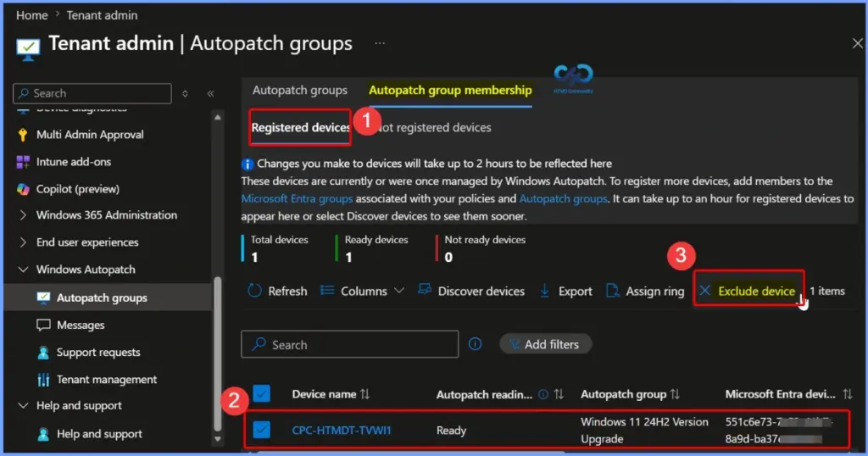The height and width of the screenshot is (456, 868).
Task: Click the filter icon in Add filters
Action: point(515,344)
